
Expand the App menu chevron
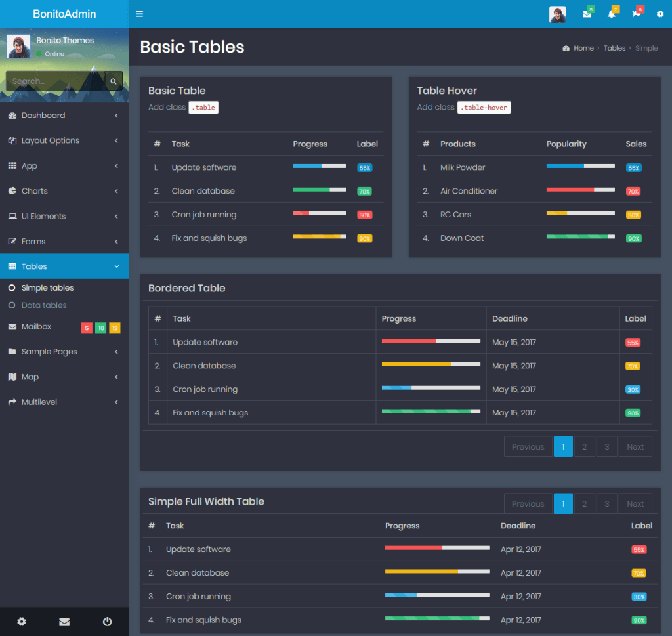[x=117, y=166]
